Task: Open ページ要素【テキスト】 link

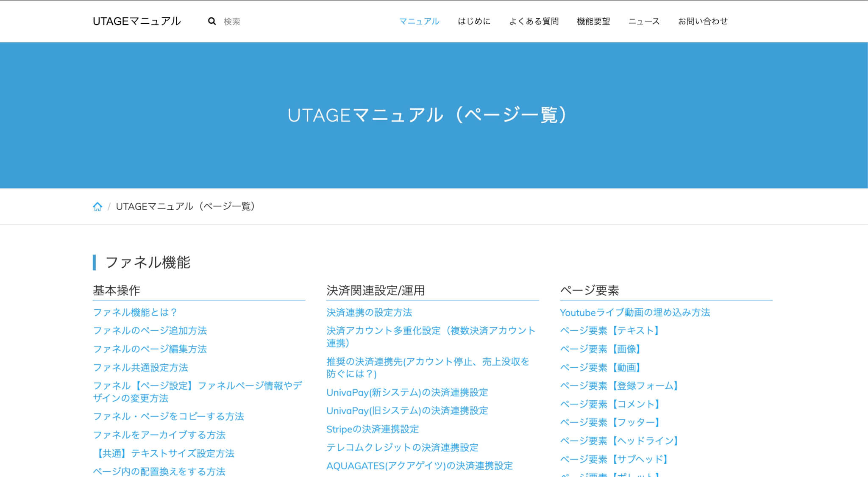Action: pos(610,330)
